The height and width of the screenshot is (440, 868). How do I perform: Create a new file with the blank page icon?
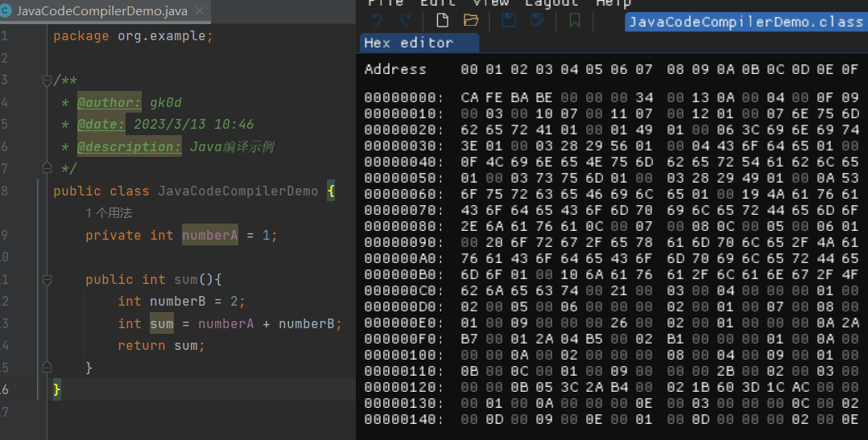(x=442, y=20)
